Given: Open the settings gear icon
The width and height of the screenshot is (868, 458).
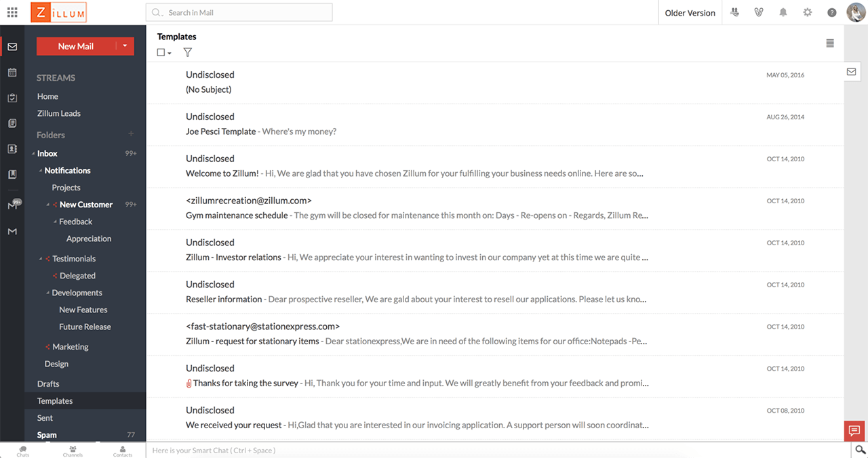Looking at the screenshot, I should point(808,12).
